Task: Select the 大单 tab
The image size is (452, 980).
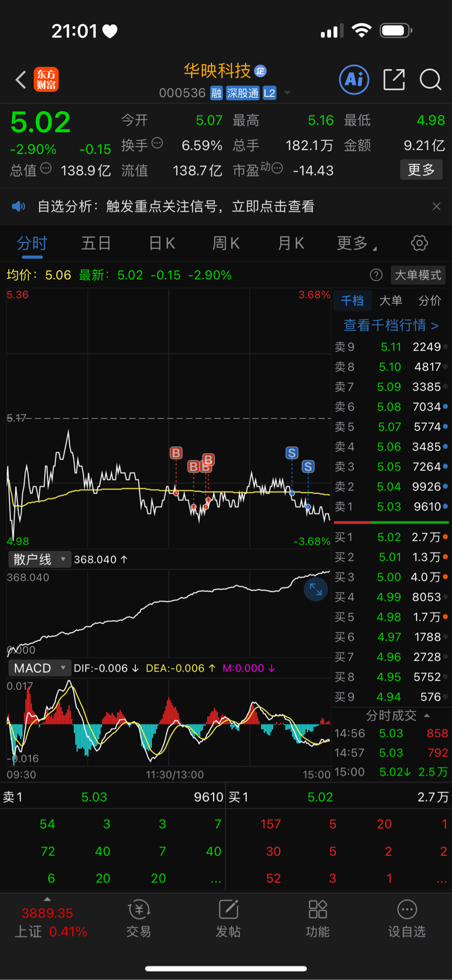Action: tap(391, 301)
